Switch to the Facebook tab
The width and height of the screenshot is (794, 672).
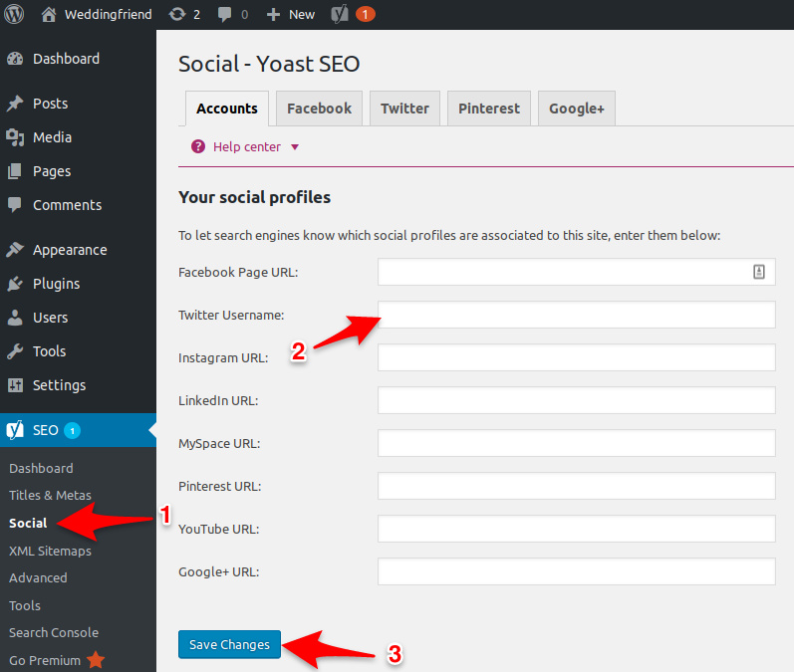click(x=319, y=109)
